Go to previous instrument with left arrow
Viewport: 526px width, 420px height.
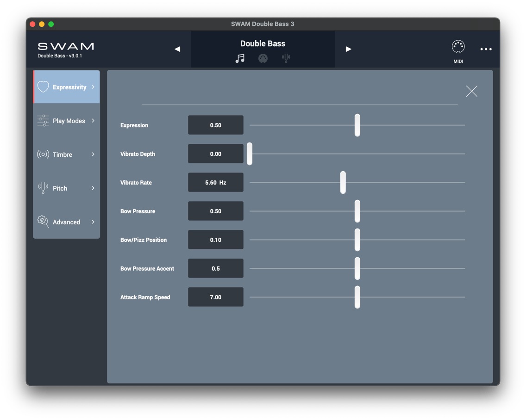pyautogui.click(x=177, y=49)
